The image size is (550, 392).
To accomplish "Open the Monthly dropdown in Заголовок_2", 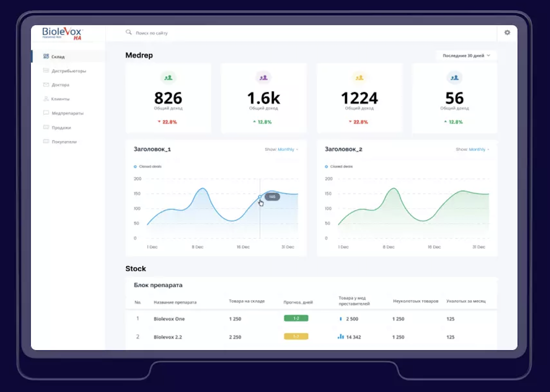I will (x=479, y=150).
